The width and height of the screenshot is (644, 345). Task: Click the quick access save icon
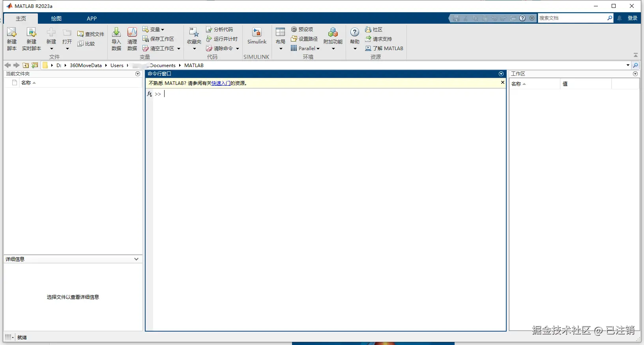(x=456, y=18)
